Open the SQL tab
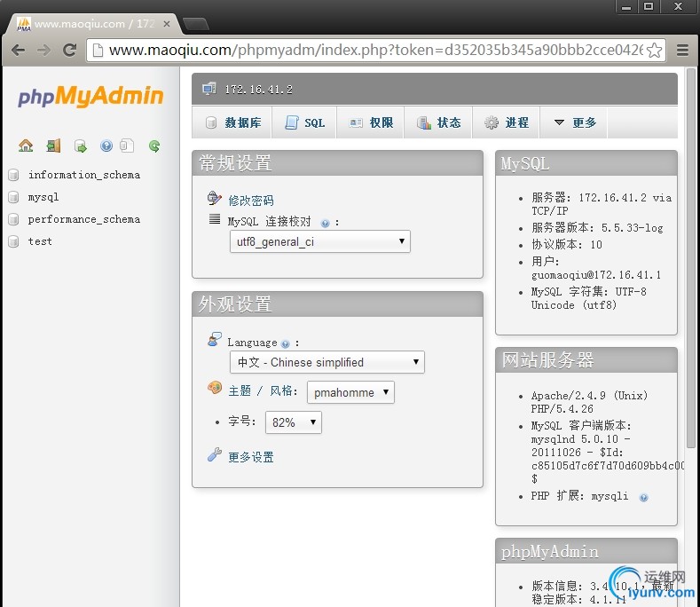The image size is (700, 607). 304,122
